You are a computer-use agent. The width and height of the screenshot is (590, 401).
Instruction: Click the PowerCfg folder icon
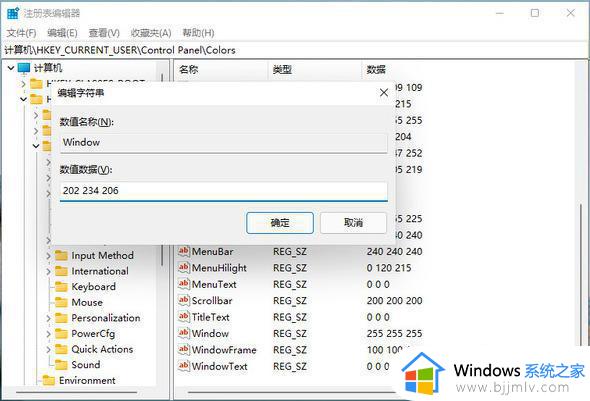(x=61, y=334)
